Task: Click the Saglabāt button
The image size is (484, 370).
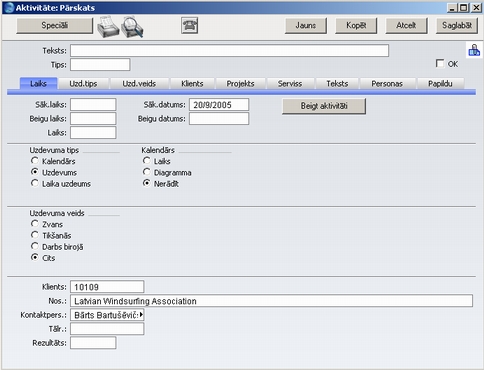Action: pyautogui.click(x=457, y=26)
